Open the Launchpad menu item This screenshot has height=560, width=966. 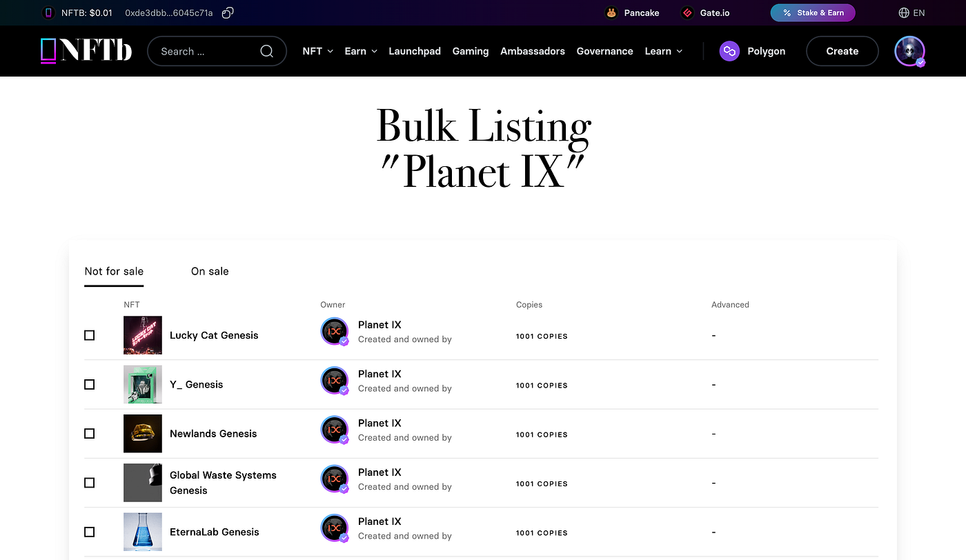coord(415,51)
